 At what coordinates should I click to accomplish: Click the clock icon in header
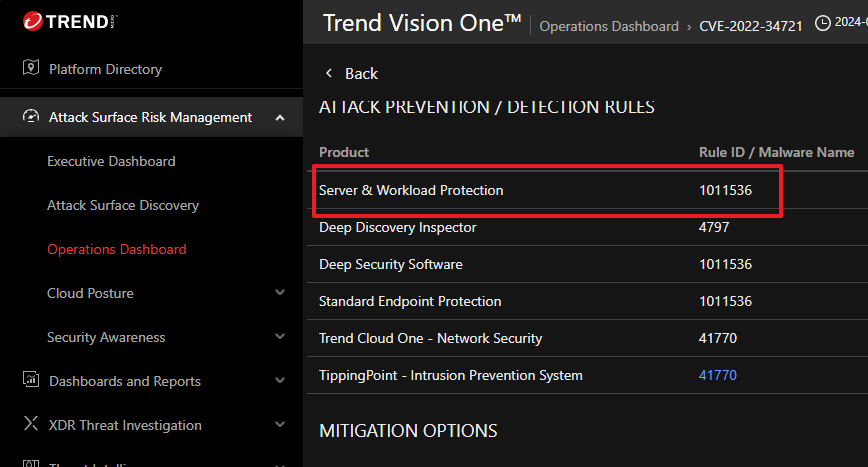point(823,23)
